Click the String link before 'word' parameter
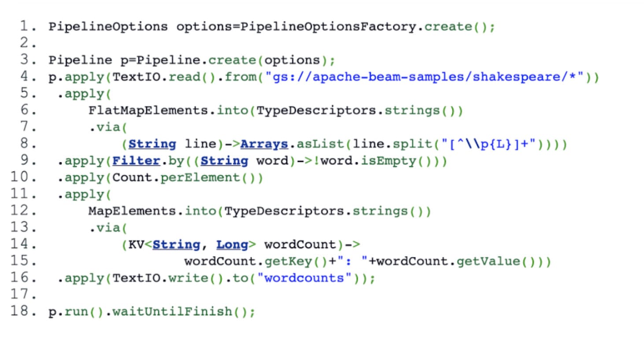 click(x=224, y=161)
